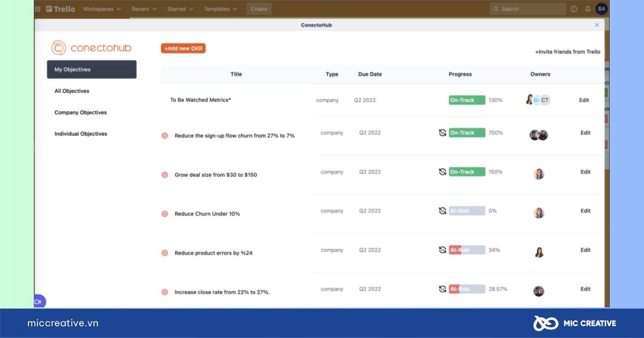Click the "28.57%" progress value
Screen dimensions: 644x338
497,289
